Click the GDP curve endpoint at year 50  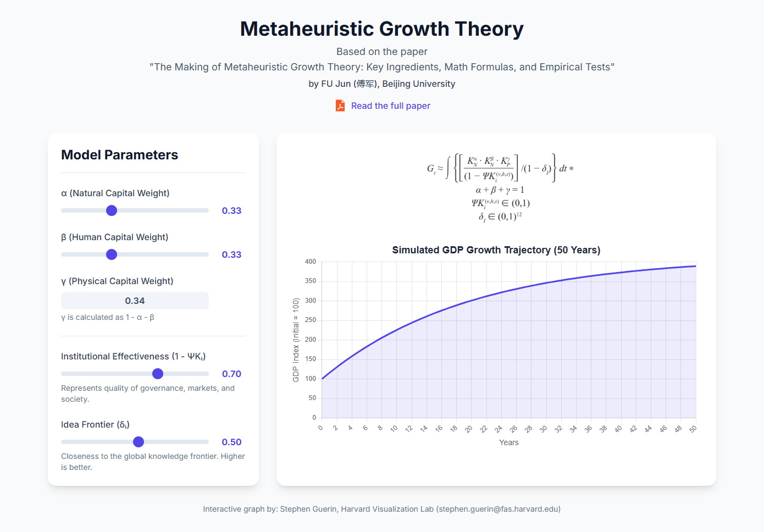(x=696, y=266)
